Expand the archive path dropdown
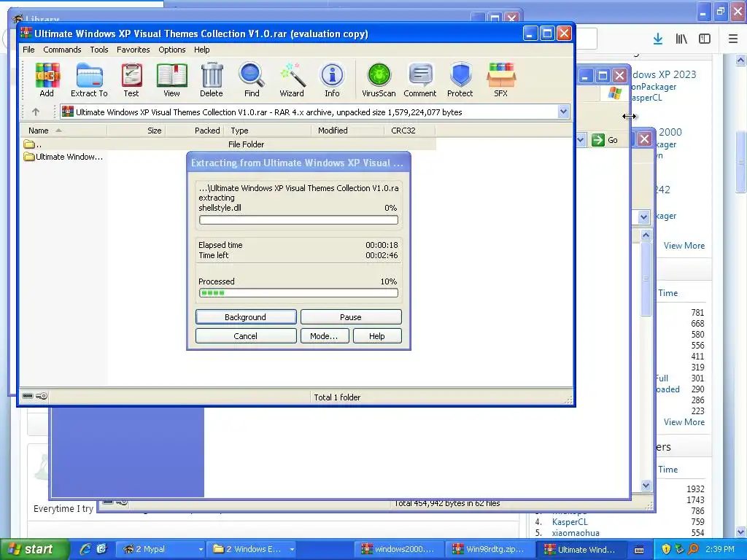Image resolution: width=747 pixels, height=560 pixels. pos(563,112)
